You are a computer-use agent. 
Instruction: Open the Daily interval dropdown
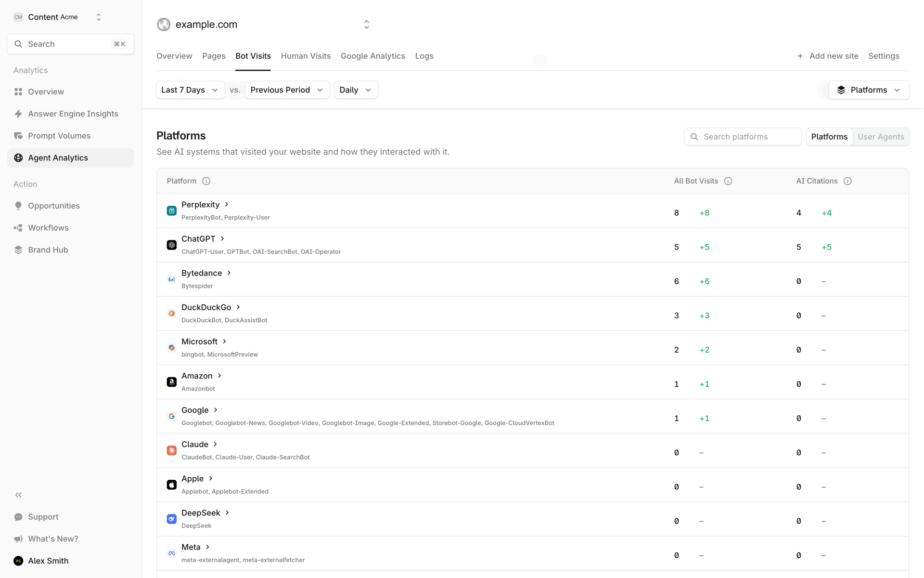356,90
